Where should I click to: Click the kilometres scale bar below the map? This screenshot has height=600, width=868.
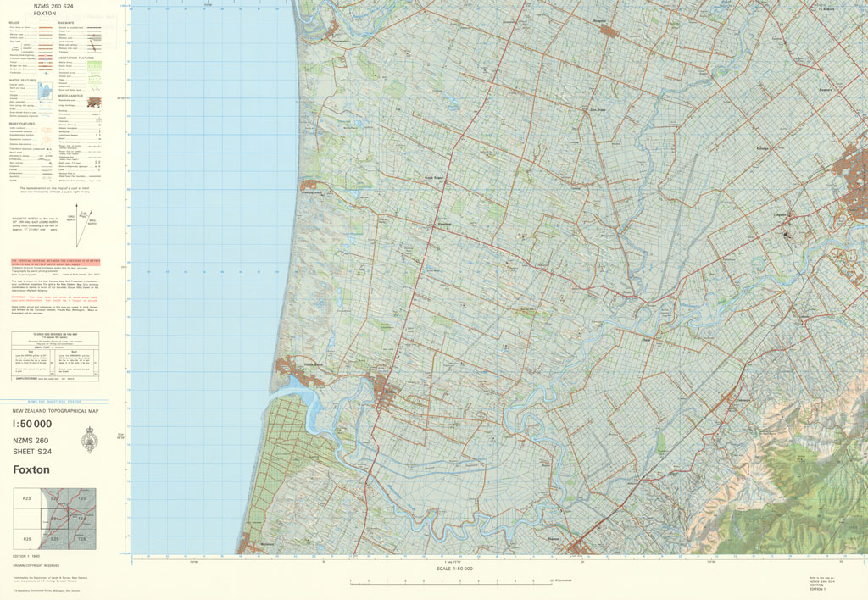(449, 581)
